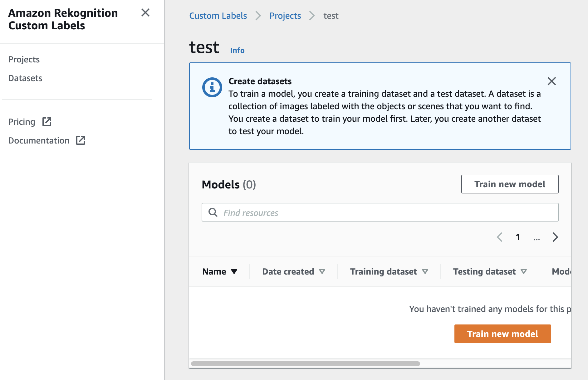Screen dimensions: 588x380
Task: Go to previous page of models
Action: pos(500,237)
